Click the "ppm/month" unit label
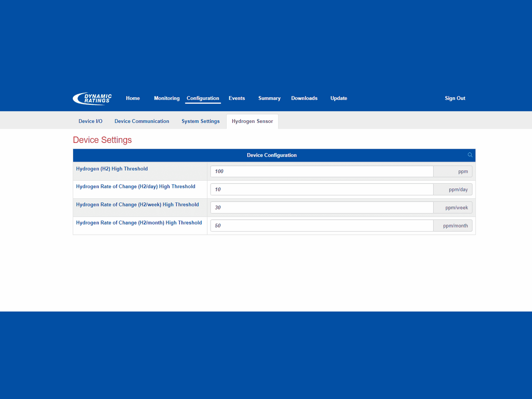Image resolution: width=532 pixels, height=399 pixels. [455, 226]
